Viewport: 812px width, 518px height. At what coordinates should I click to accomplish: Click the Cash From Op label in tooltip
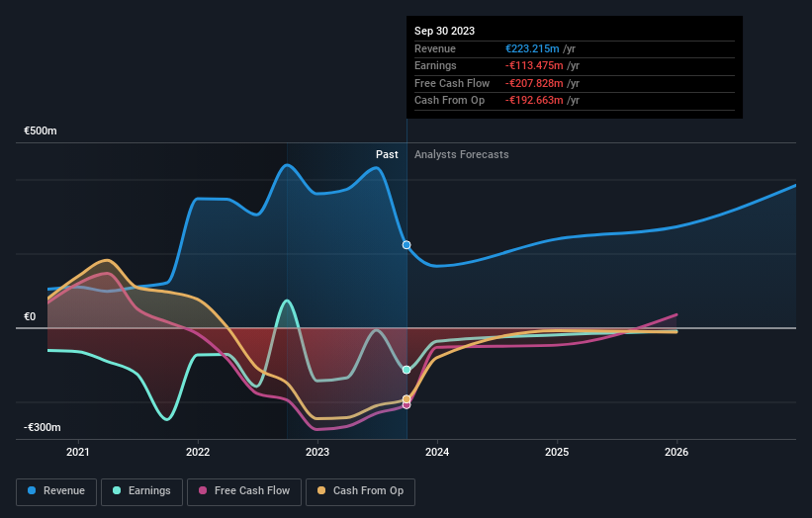point(449,101)
